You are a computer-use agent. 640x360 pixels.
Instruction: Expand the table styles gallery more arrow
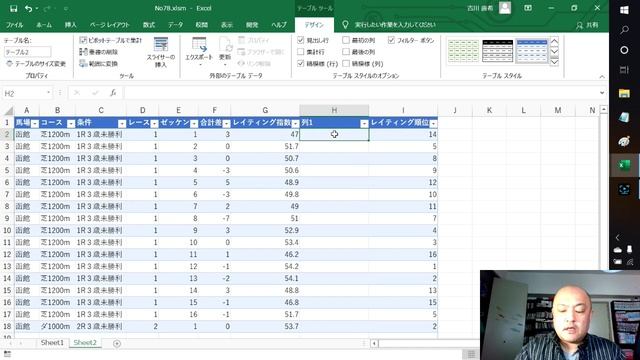[554, 62]
